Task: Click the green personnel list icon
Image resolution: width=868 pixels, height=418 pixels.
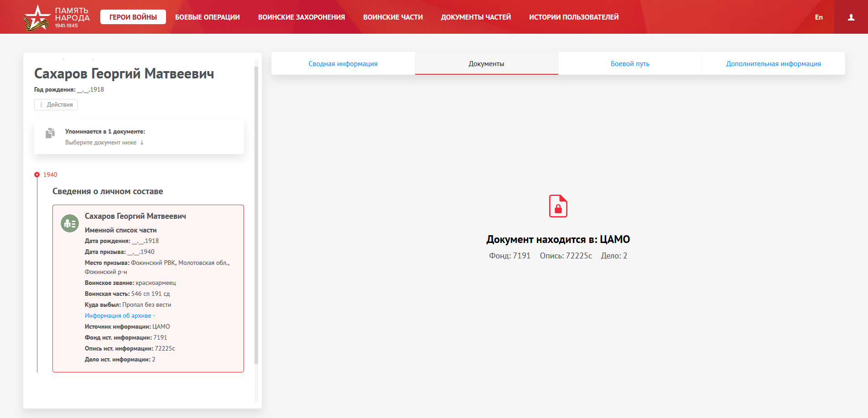Action: pyautogui.click(x=70, y=223)
